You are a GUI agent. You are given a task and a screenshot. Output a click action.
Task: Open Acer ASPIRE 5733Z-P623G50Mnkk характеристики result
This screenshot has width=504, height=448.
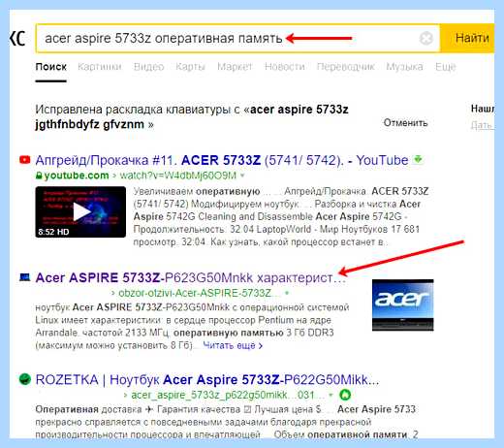click(191, 278)
